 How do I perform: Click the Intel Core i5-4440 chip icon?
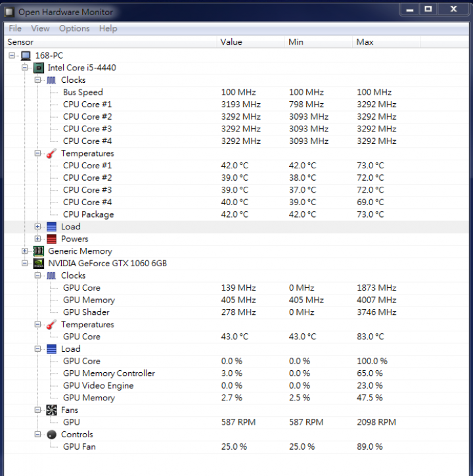[39, 68]
